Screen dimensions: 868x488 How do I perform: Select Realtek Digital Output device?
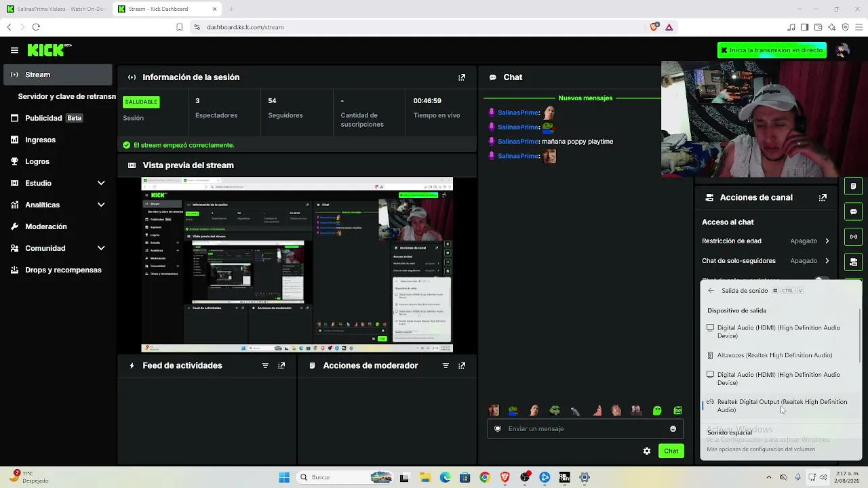[781, 406]
